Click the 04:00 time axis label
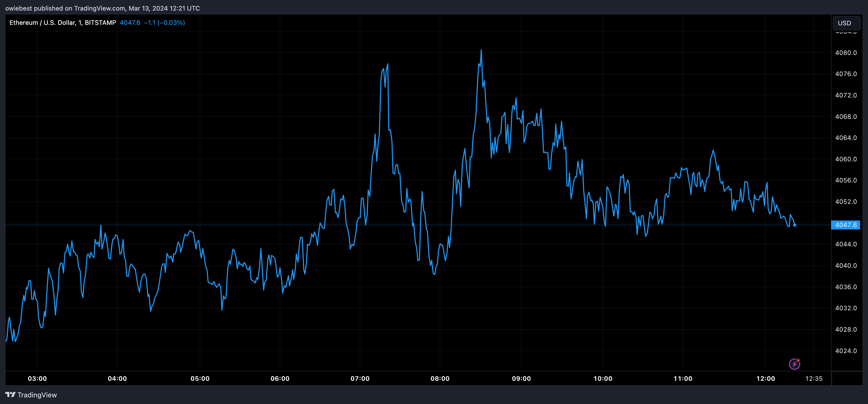This screenshot has width=868, height=404. (117, 378)
